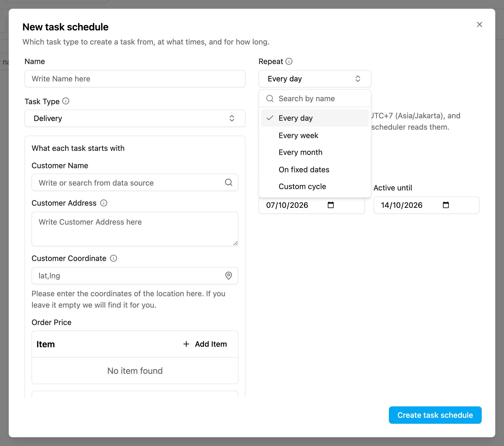
Task: Click the lat,lng coordinate input
Action: 135,276
